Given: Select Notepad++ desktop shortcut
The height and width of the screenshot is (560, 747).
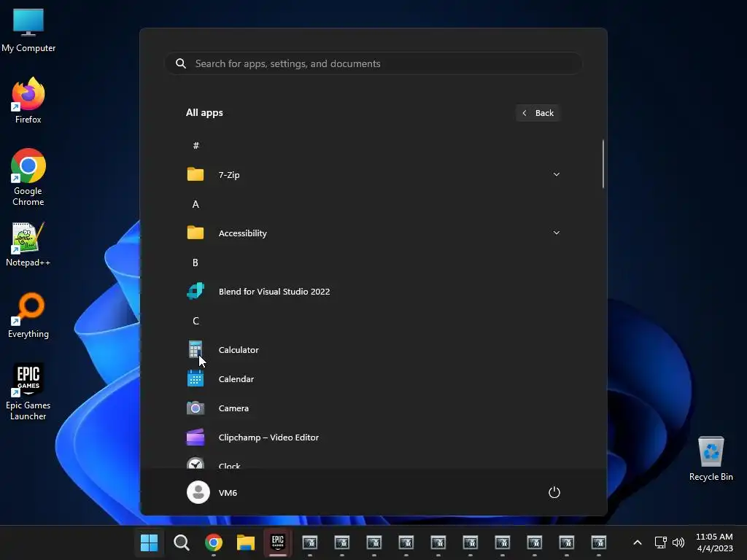Looking at the screenshot, I should pyautogui.click(x=28, y=244).
